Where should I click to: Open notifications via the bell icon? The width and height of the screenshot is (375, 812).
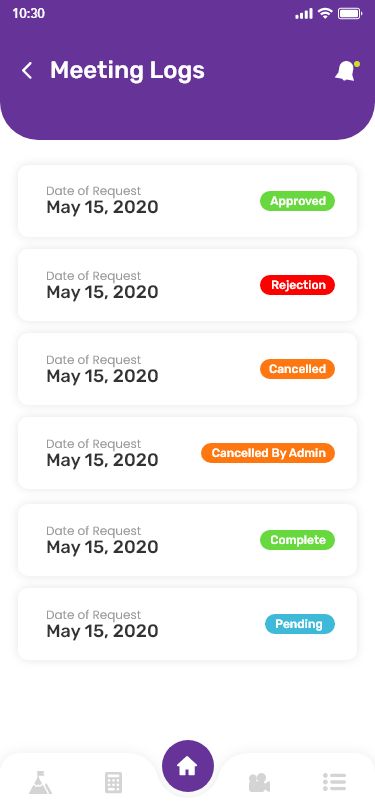click(x=347, y=71)
